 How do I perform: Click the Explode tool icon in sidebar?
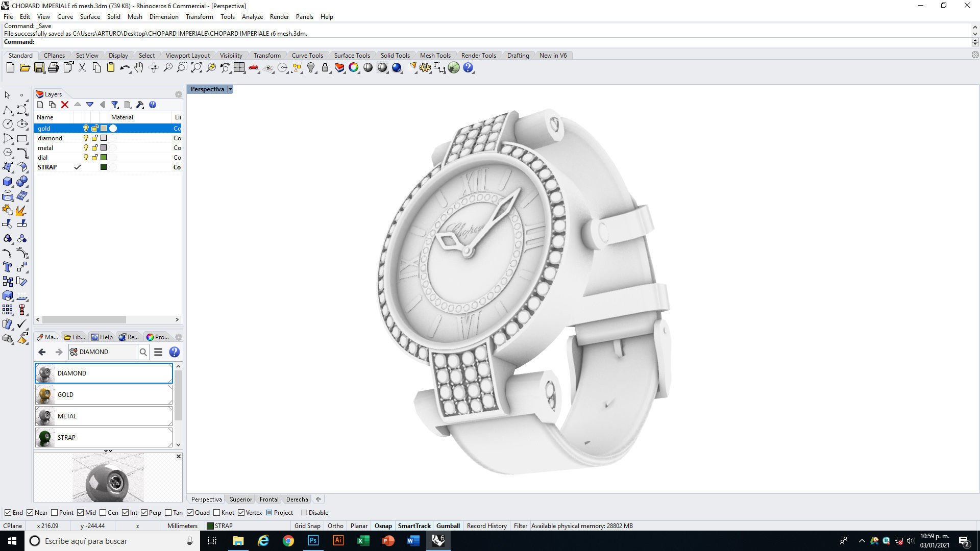click(x=22, y=210)
